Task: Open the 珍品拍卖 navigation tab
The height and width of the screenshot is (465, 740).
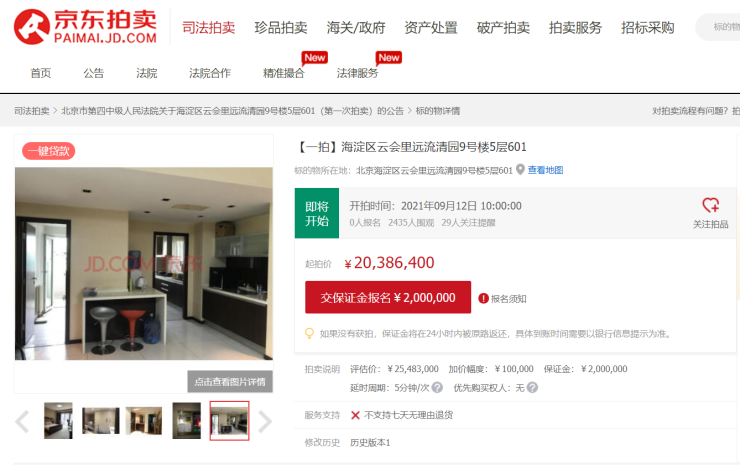Action: click(x=281, y=27)
